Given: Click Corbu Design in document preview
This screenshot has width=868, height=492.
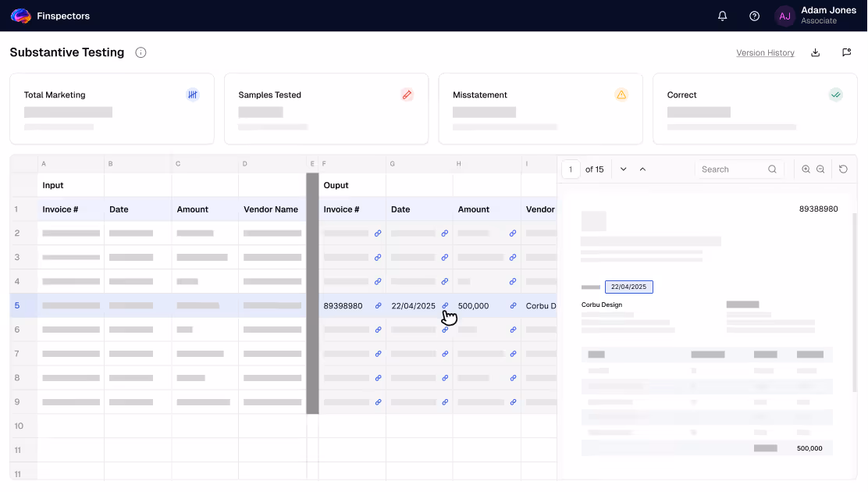Looking at the screenshot, I should [x=602, y=305].
